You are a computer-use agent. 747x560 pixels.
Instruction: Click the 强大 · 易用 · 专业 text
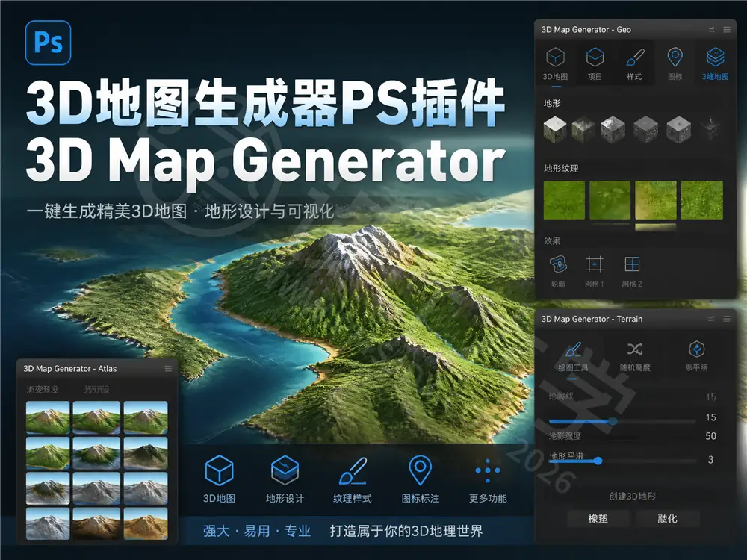point(257,531)
